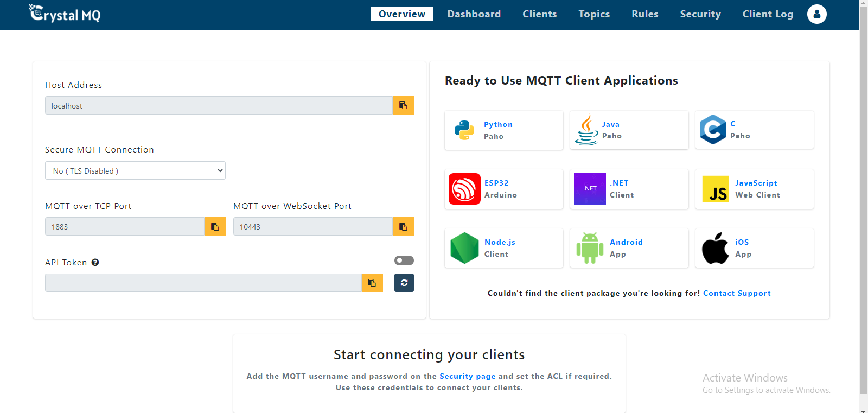Click the "Start connecting your clients" heading

(429, 354)
